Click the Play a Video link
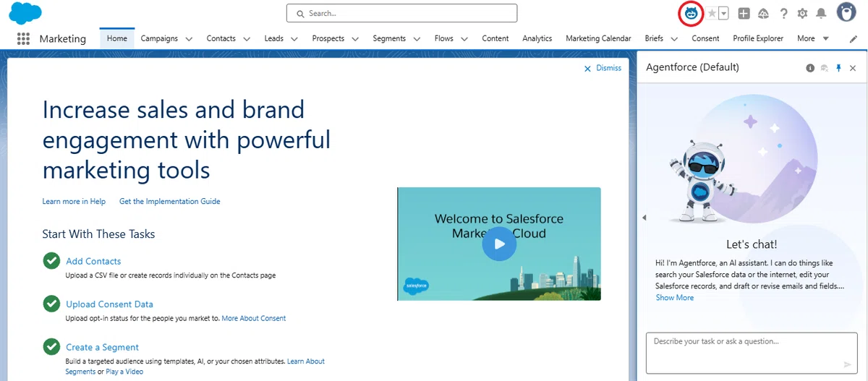868x381 pixels. coord(124,372)
